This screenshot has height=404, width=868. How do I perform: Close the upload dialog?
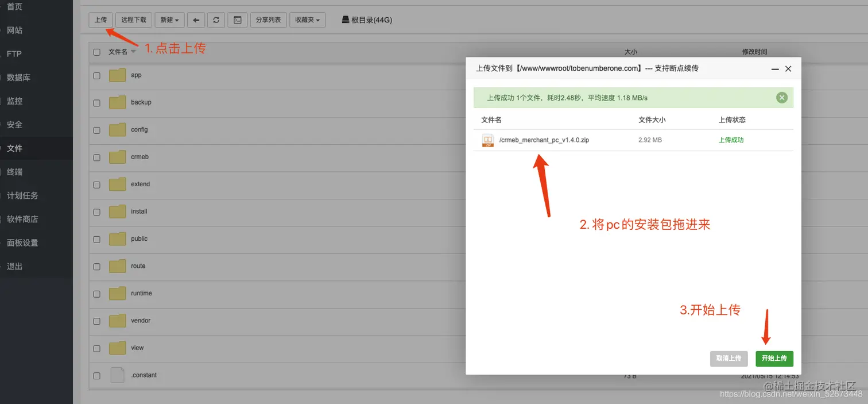[x=788, y=68]
